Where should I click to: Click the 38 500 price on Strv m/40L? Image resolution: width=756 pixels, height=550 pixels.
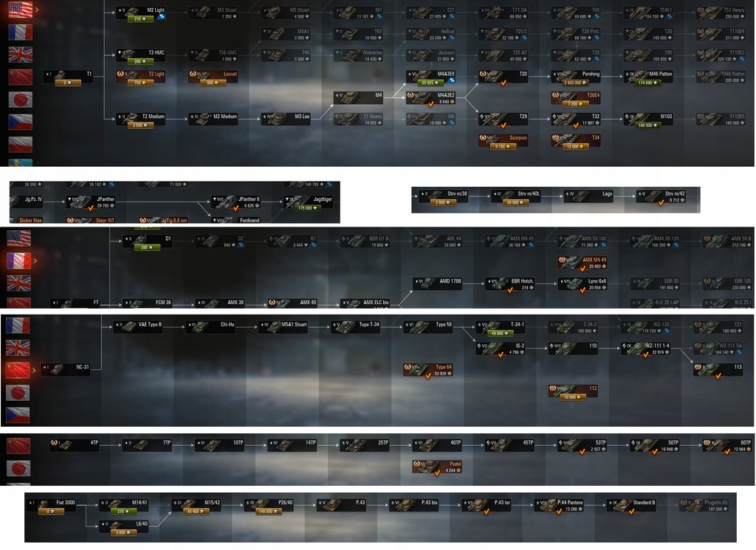pos(515,202)
